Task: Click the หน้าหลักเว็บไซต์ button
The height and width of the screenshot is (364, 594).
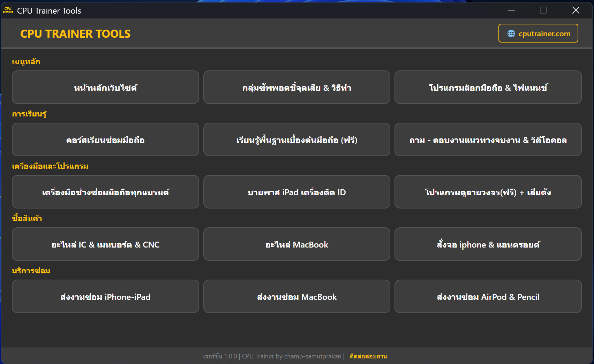Action: pos(105,87)
